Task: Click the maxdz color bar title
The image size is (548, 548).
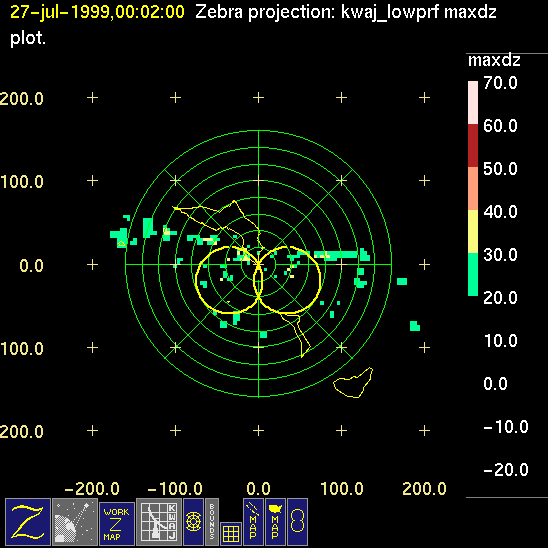Action: click(x=494, y=60)
